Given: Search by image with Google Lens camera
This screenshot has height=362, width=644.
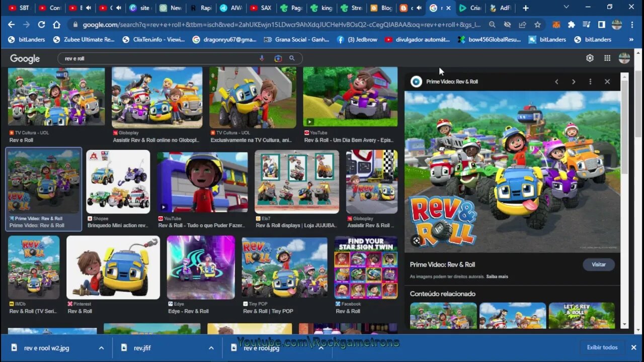Looking at the screenshot, I should [278, 58].
